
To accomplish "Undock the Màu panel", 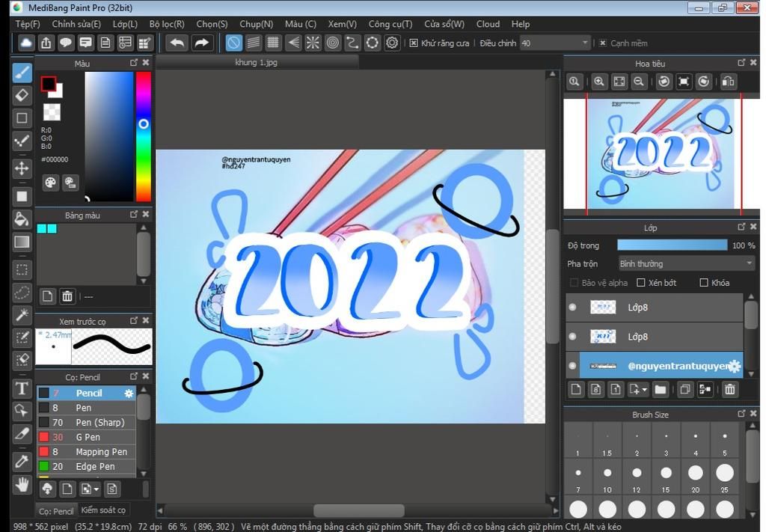I will tap(134, 63).
